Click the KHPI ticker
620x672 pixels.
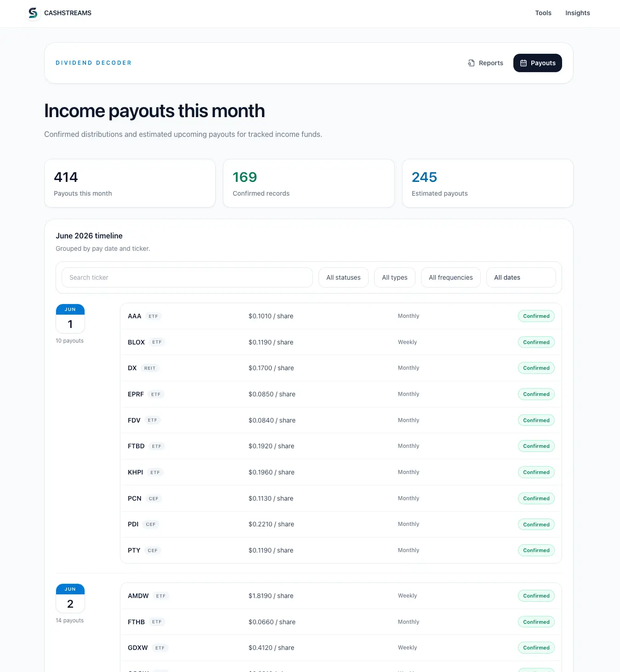point(135,472)
